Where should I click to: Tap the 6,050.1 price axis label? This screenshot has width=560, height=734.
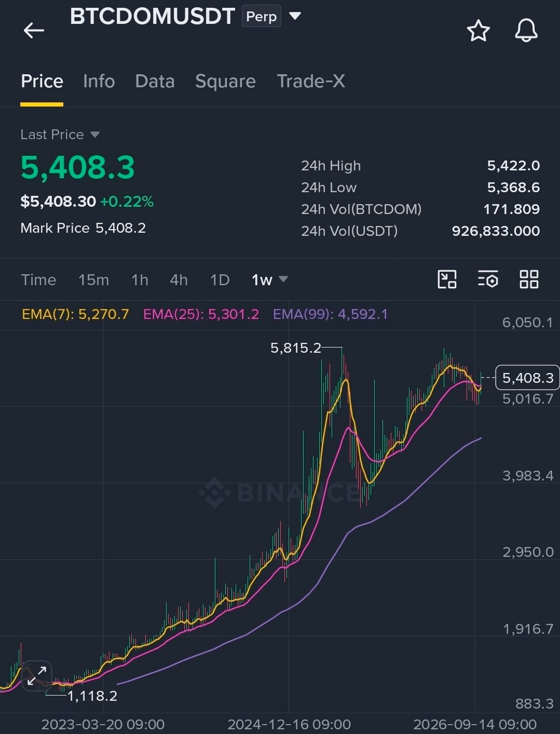[x=528, y=323]
